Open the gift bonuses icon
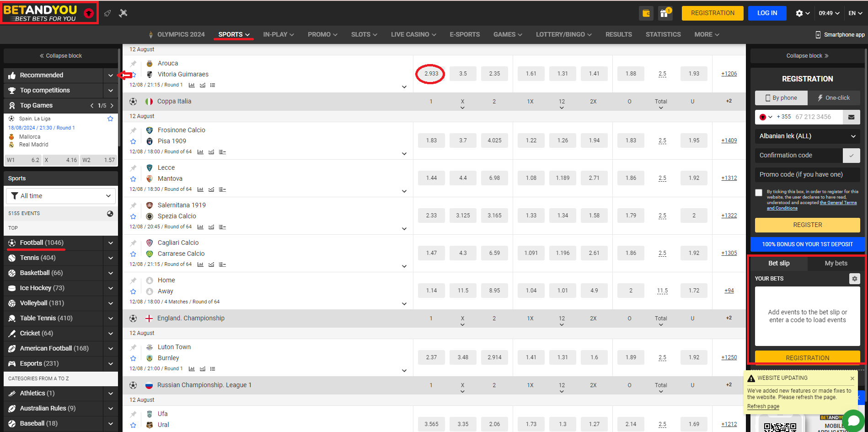The height and width of the screenshot is (432, 868). [x=664, y=13]
